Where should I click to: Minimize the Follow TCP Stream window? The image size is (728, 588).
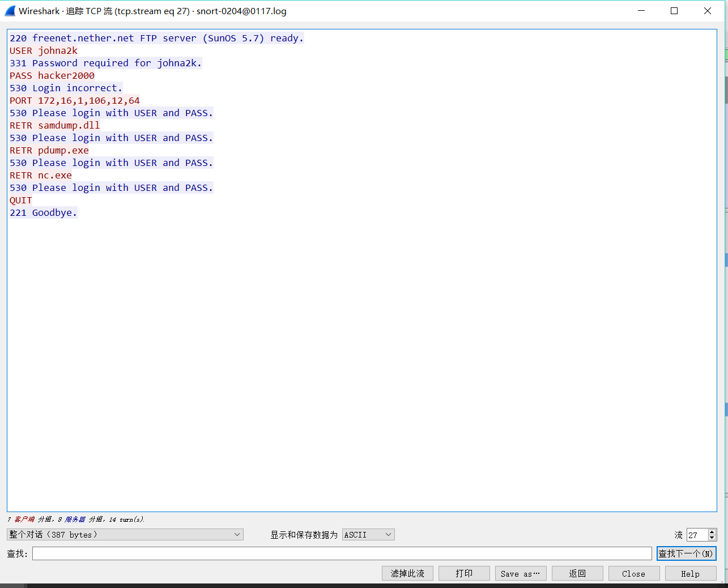point(641,11)
